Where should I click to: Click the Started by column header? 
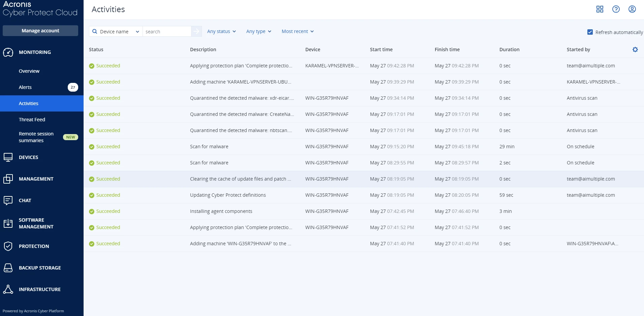tap(578, 50)
